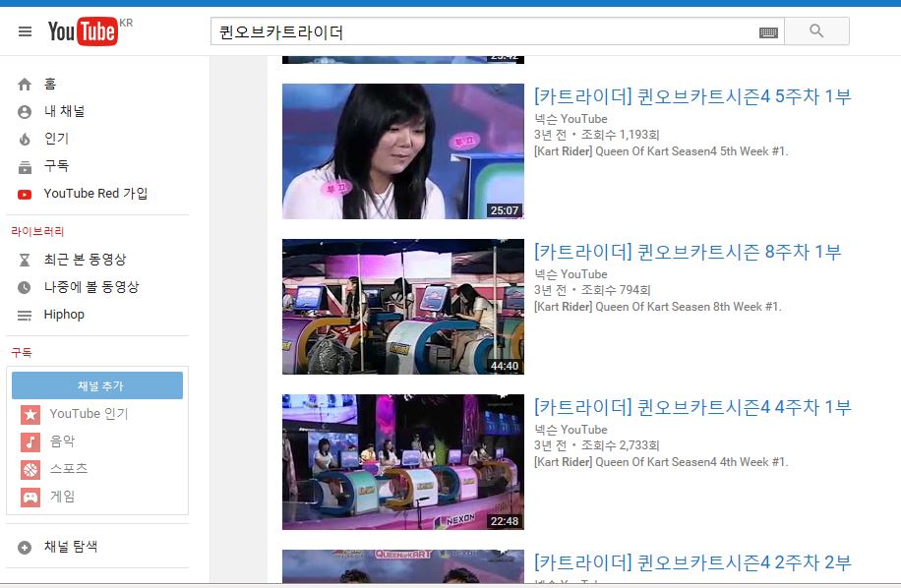This screenshot has width=901, height=588.
Task: Open the 게임 (Gaming) channel
Action: pos(62,497)
